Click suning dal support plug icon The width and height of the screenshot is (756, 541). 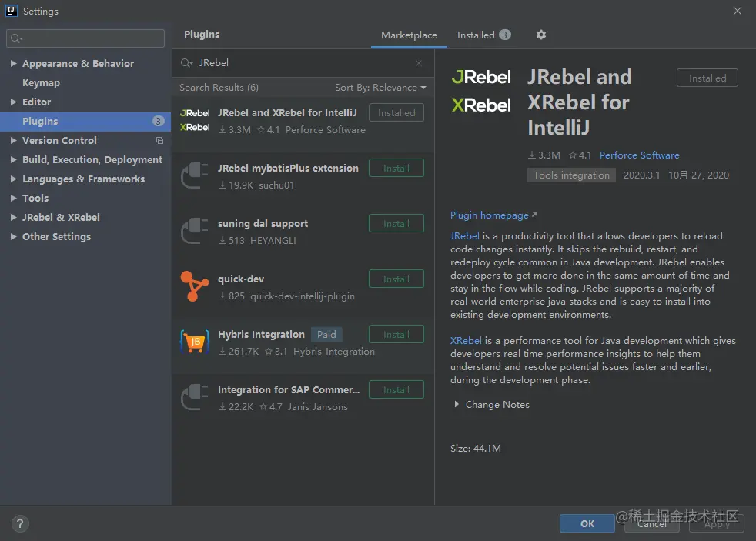[x=195, y=231]
